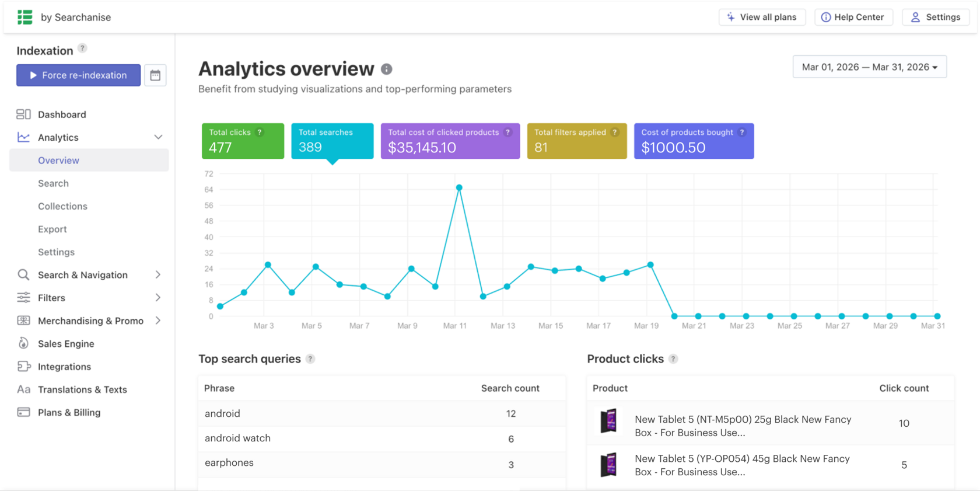This screenshot has width=980, height=491.
Task: Click the Translations & Texts Aa icon
Action: click(x=23, y=389)
